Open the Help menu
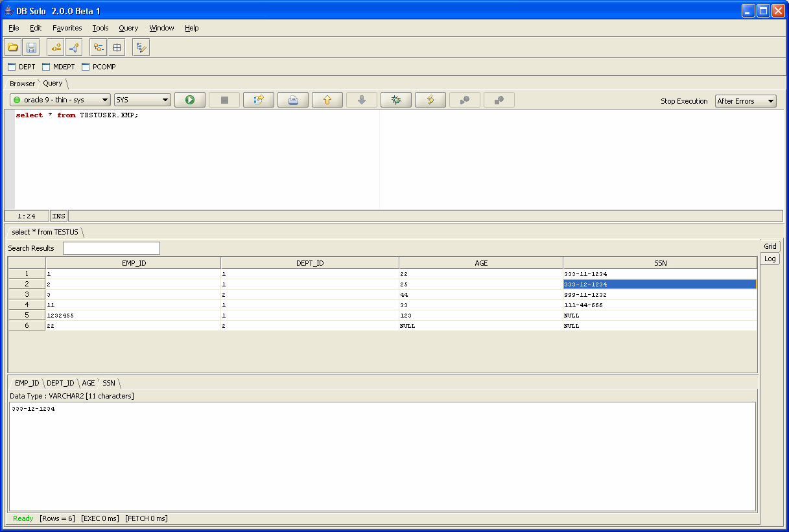The width and height of the screenshot is (789, 532). 191,28
